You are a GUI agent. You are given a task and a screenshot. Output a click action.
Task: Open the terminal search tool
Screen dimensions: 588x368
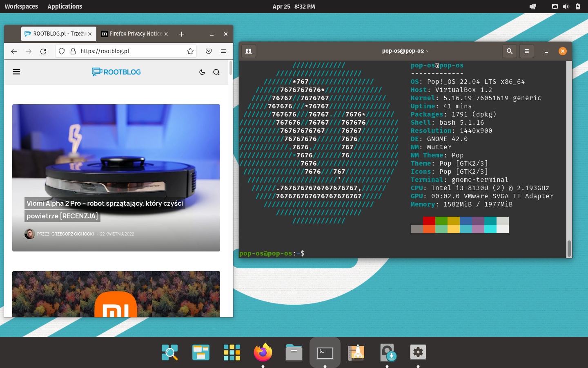point(509,51)
